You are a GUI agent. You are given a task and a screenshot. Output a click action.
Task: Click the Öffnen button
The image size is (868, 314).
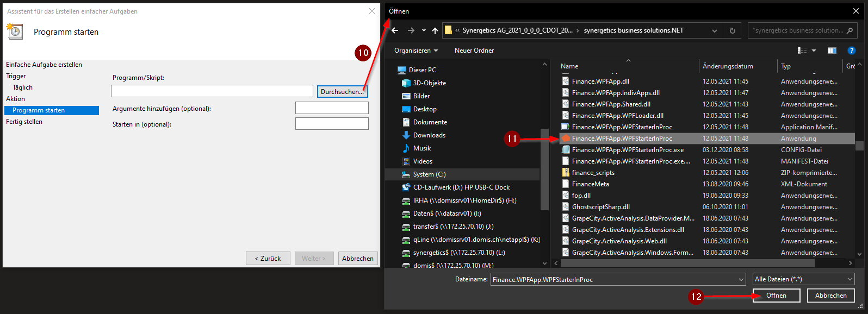[x=776, y=296]
